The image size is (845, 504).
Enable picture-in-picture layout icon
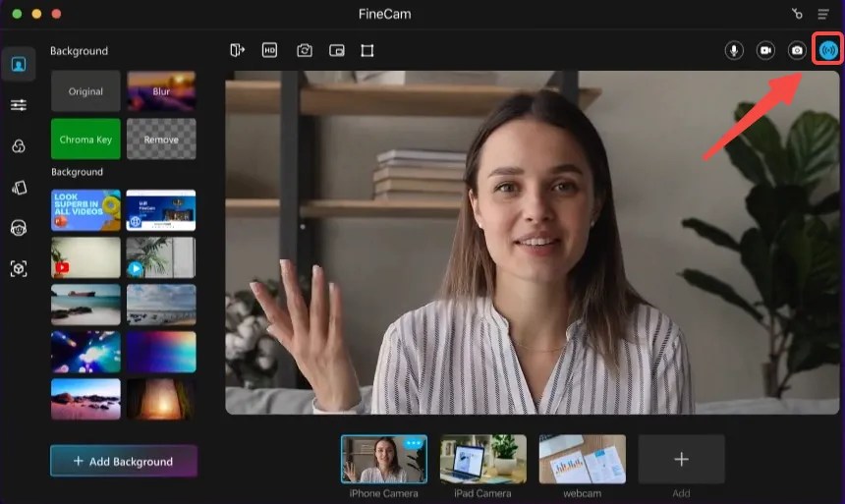[x=337, y=50]
